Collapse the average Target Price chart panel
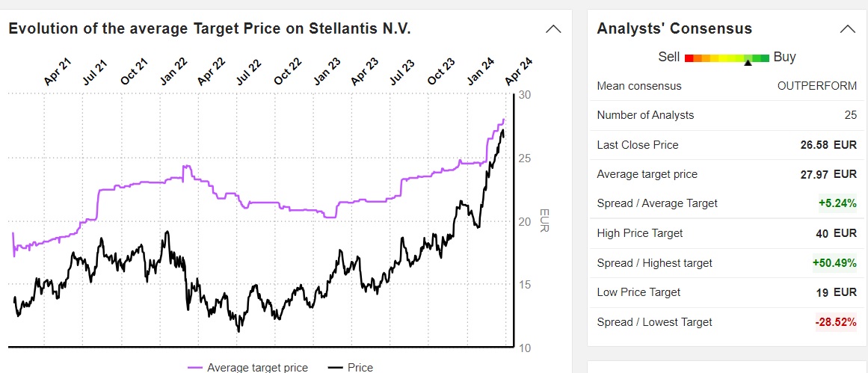The height and width of the screenshot is (373, 868). coord(553,29)
